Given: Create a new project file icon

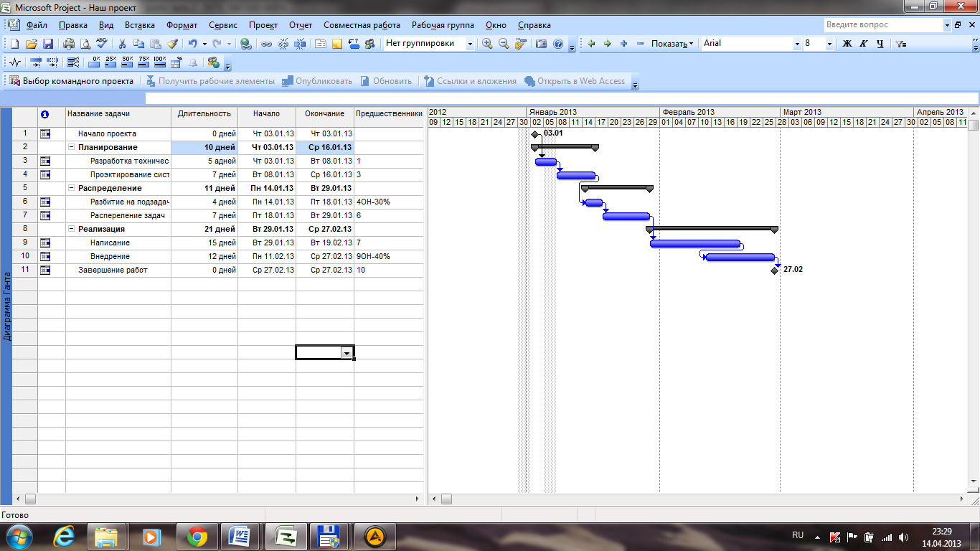Looking at the screenshot, I should tap(15, 44).
